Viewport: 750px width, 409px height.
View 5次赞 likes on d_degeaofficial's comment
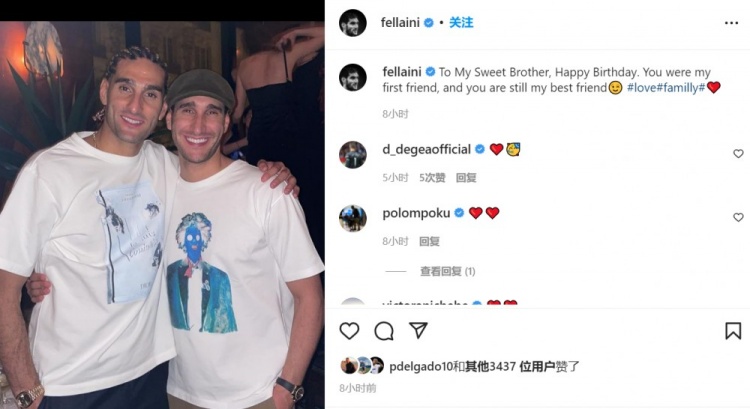pyautogui.click(x=432, y=178)
